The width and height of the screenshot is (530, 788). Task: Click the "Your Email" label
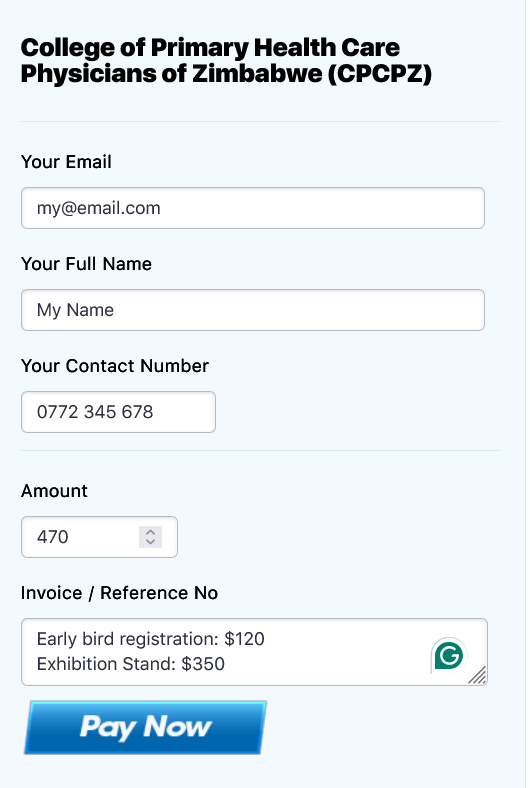pyautogui.click(x=66, y=162)
